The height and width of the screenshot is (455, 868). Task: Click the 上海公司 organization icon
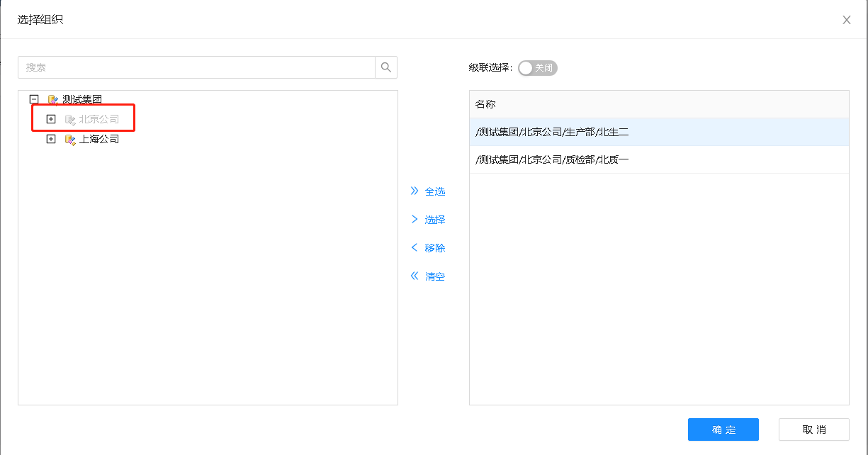tap(69, 140)
